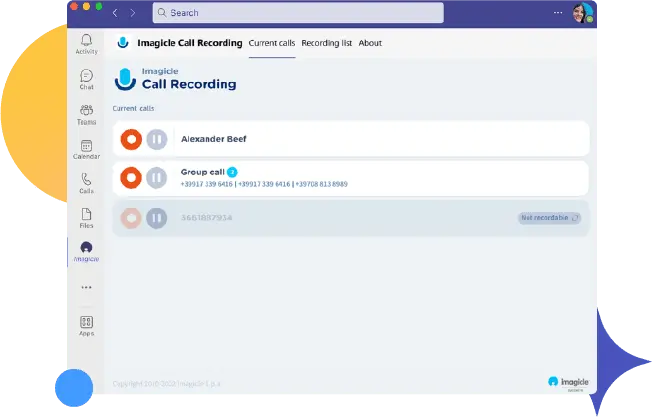The width and height of the screenshot is (652, 417).
Task: Switch to the Recording list tab
Action: (x=326, y=43)
